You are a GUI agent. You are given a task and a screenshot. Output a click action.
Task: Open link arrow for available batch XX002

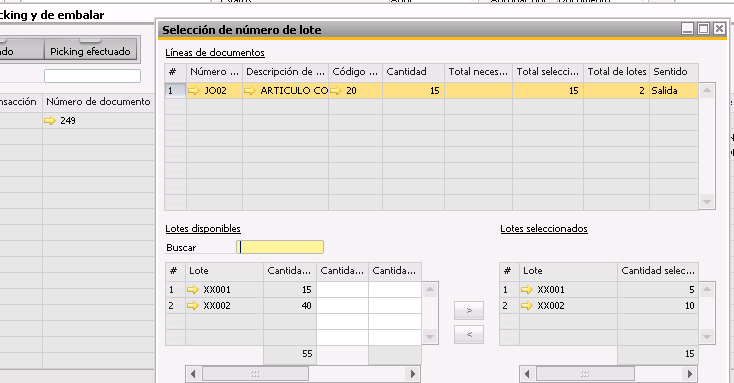(x=192, y=305)
